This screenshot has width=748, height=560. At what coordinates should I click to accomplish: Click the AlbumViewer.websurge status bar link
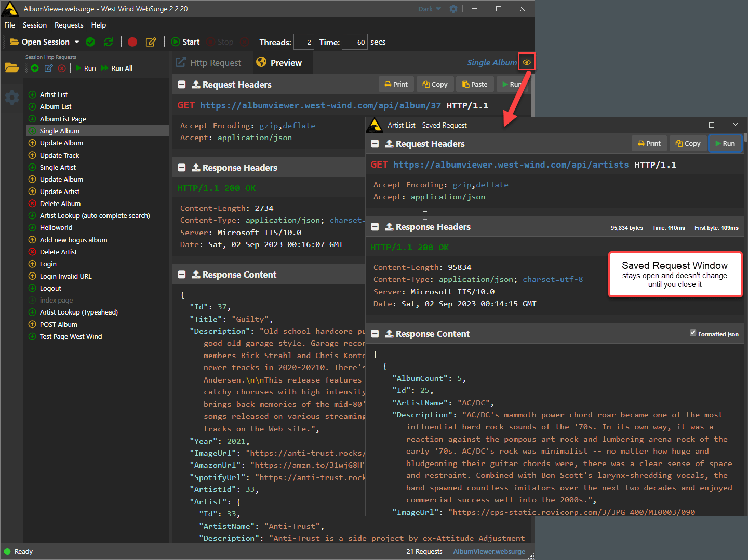pos(489,551)
